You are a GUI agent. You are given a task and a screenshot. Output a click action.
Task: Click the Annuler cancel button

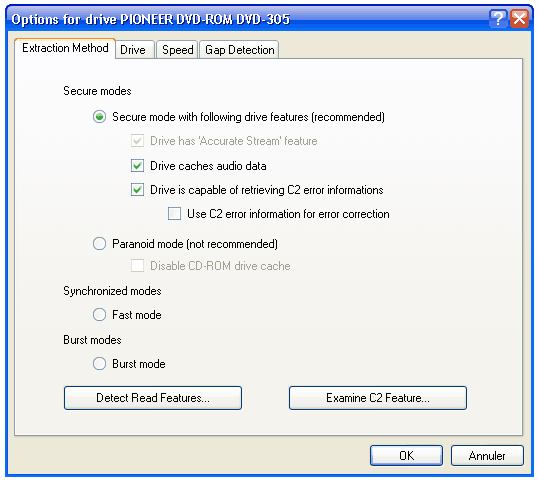pyautogui.click(x=487, y=456)
